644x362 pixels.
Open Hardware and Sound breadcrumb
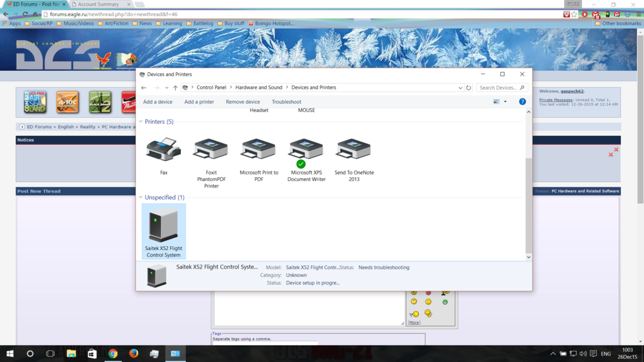click(259, 88)
